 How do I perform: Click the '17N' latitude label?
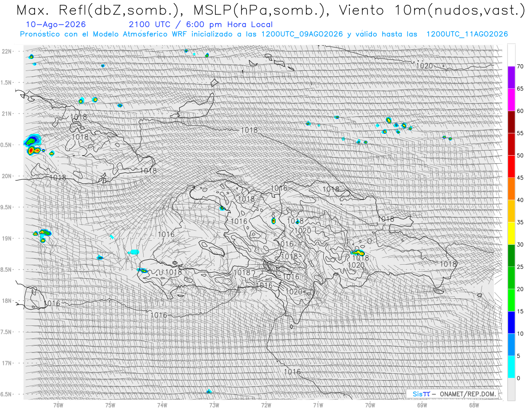coord(6,363)
